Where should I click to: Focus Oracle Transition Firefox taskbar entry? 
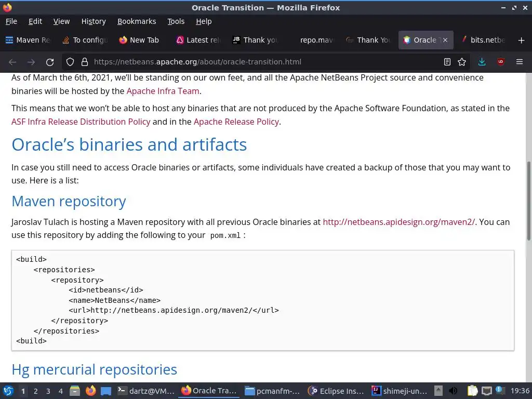209,391
